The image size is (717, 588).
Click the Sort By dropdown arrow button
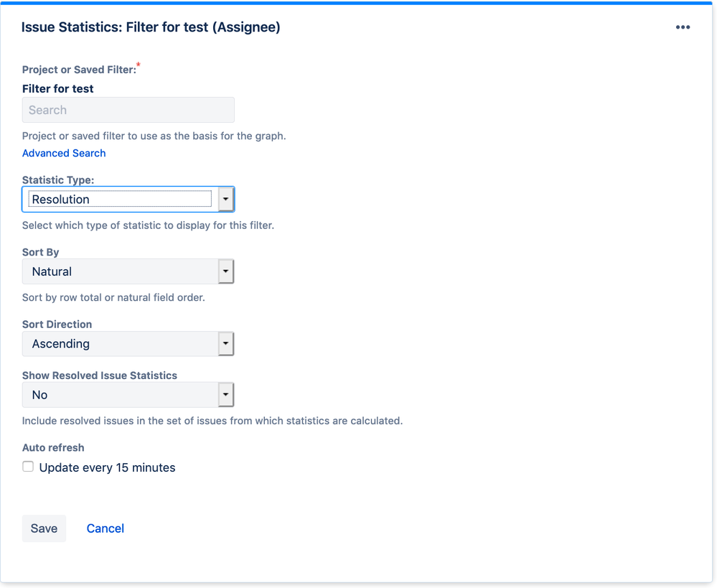click(226, 271)
